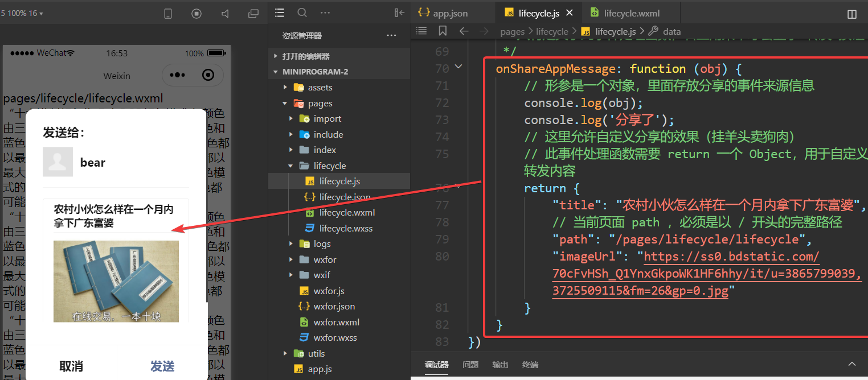The image size is (868, 380).
Task: Collapse the lifecycle folder in file tree
Action: point(339,166)
